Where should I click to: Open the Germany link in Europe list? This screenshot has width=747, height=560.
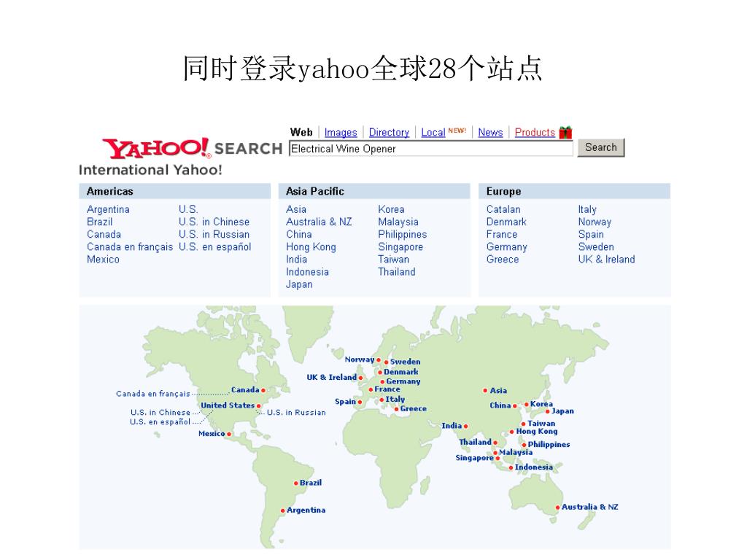point(507,246)
